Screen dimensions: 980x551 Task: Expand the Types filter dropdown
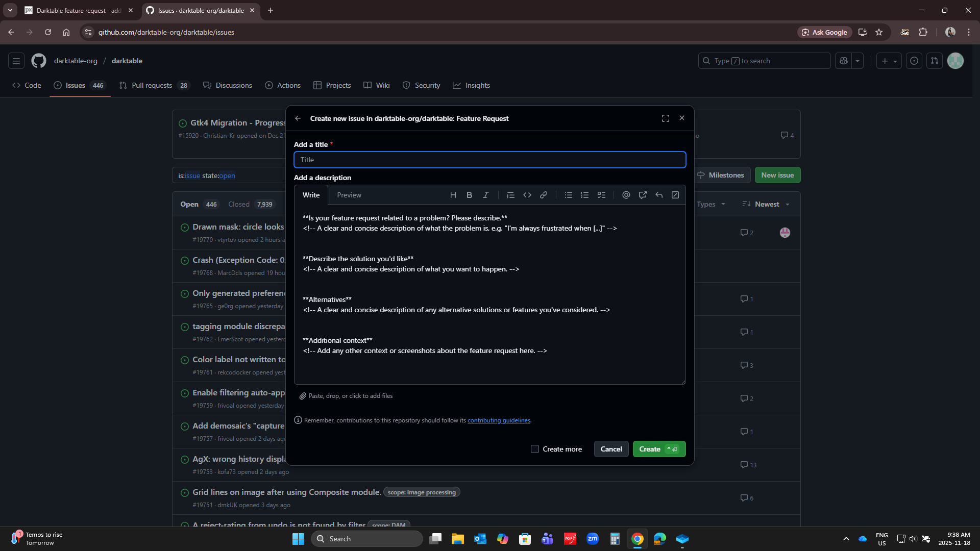point(711,204)
